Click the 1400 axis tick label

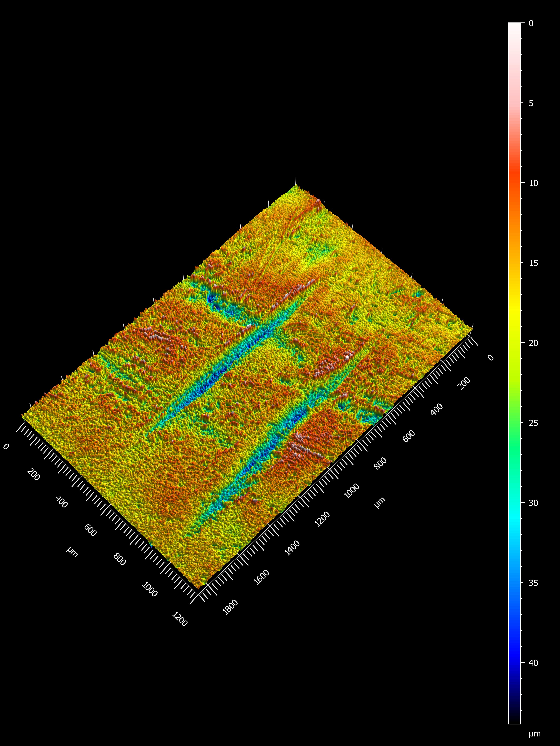(292, 548)
